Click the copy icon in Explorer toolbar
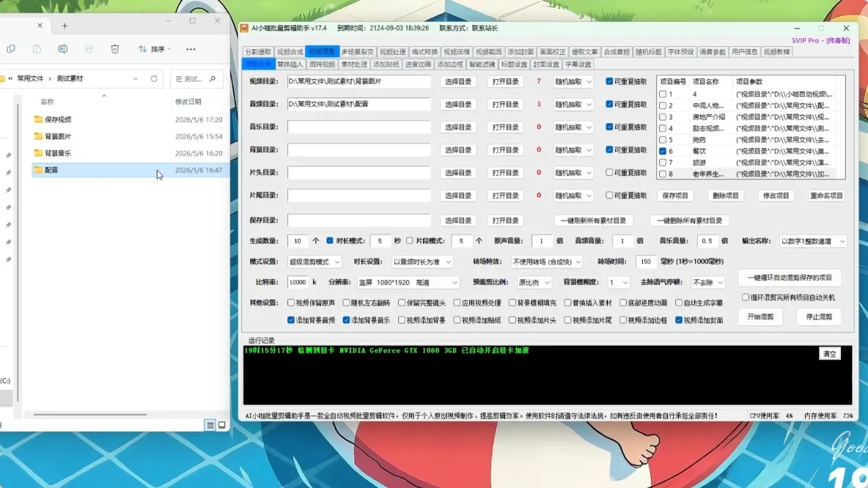 10,49
